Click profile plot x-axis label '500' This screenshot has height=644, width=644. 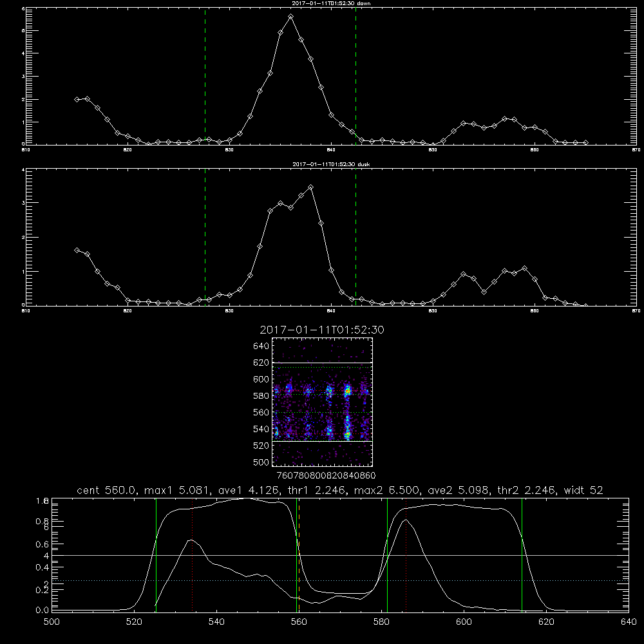coord(52,622)
